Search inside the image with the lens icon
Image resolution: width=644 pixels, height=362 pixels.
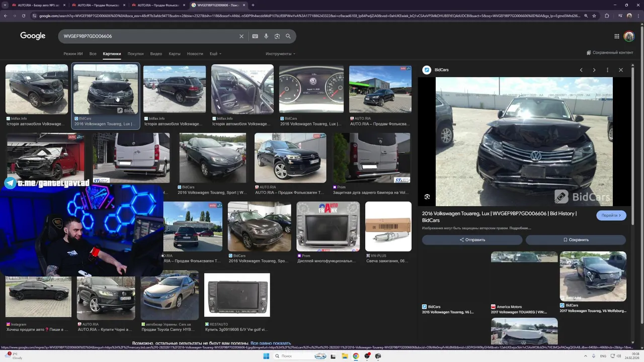(427, 197)
